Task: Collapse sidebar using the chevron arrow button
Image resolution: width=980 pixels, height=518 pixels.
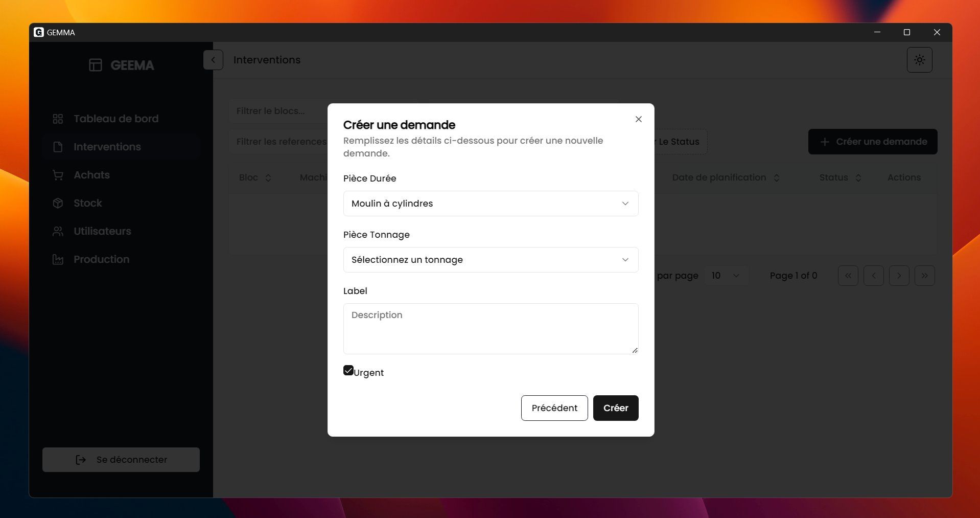Action: pyautogui.click(x=213, y=60)
